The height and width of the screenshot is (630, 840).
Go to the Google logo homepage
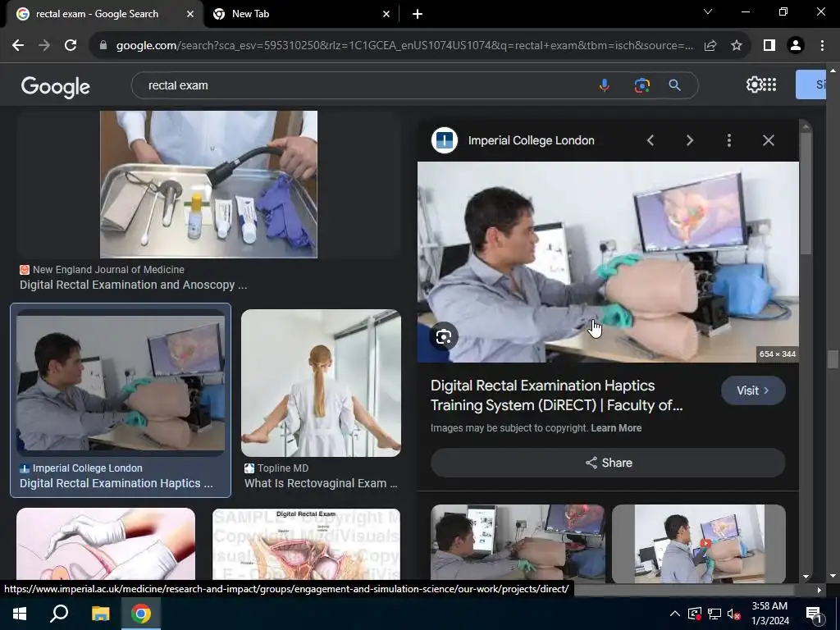(56, 87)
